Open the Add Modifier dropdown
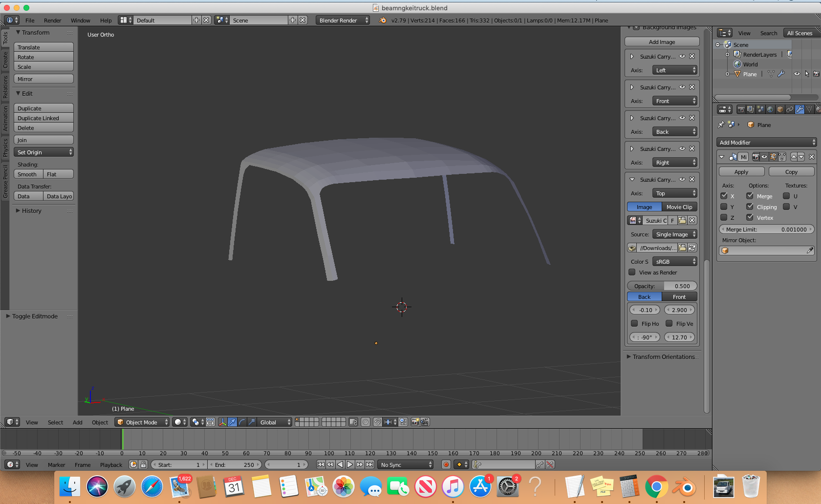The width and height of the screenshot is (821, 504). point(766,142)
